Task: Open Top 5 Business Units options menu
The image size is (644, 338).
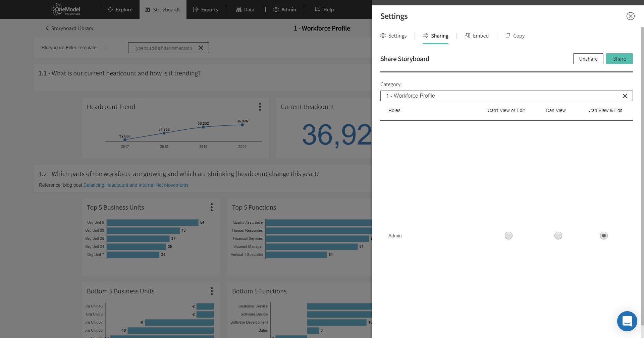Action: point(212,207)
